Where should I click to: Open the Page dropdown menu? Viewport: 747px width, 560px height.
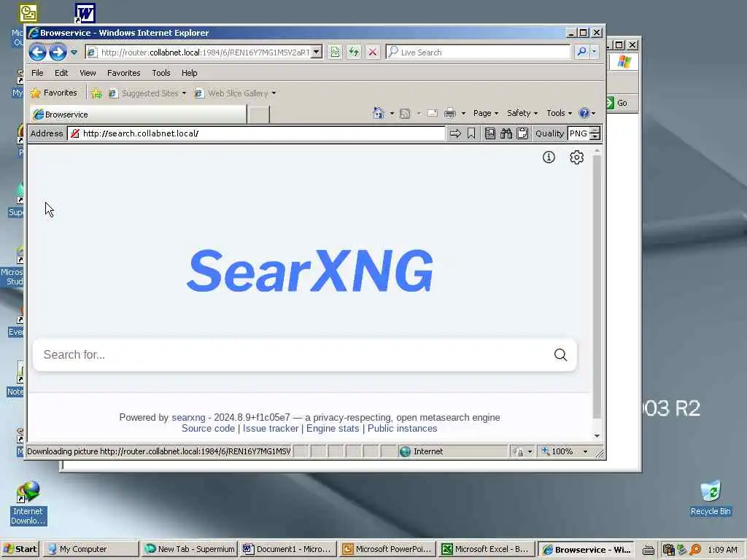485,113
